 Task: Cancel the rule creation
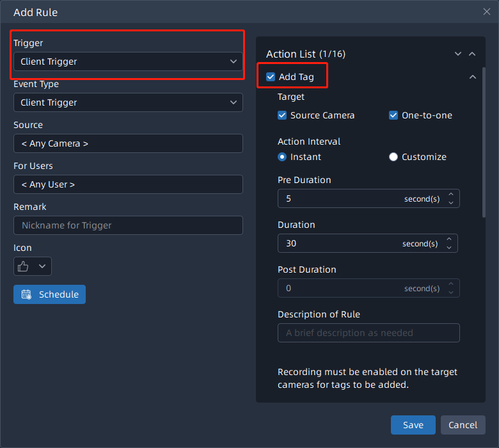coord(463,425)
